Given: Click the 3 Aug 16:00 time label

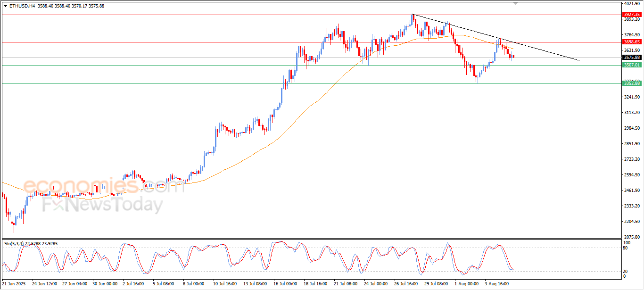Looking at the screenshot, I should 496,284.
